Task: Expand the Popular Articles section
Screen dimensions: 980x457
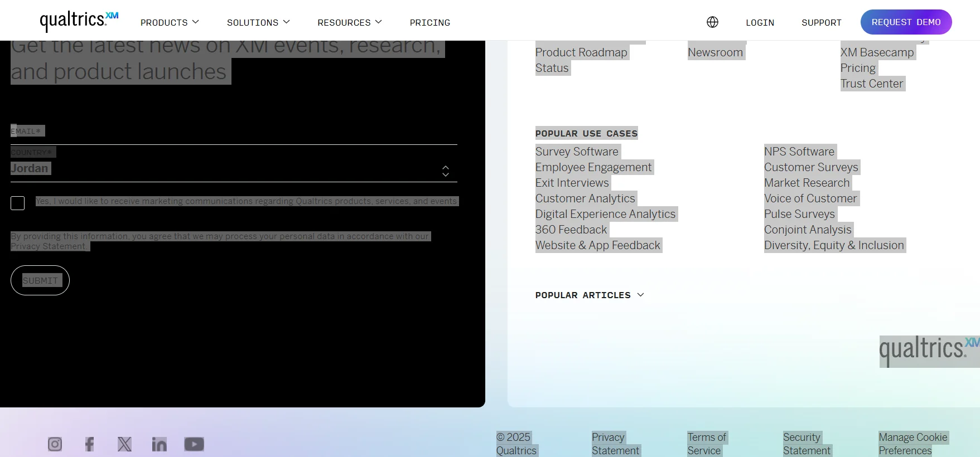Action: pyautogui.click(x=590, y=295)
